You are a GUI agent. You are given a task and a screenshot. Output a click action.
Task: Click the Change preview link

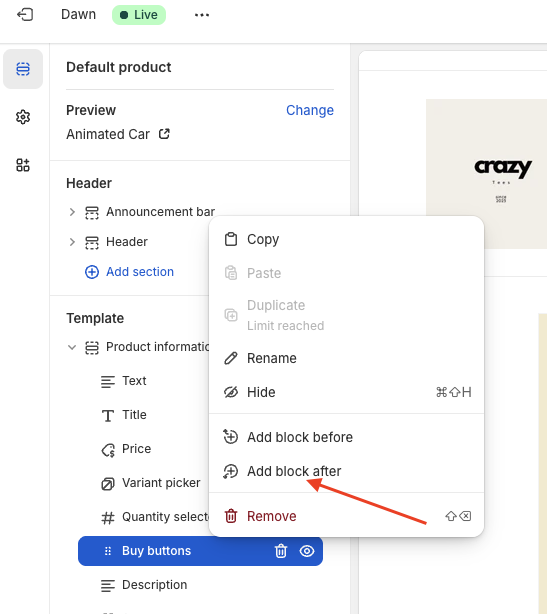pyautogui.click(x=310, y=110)
